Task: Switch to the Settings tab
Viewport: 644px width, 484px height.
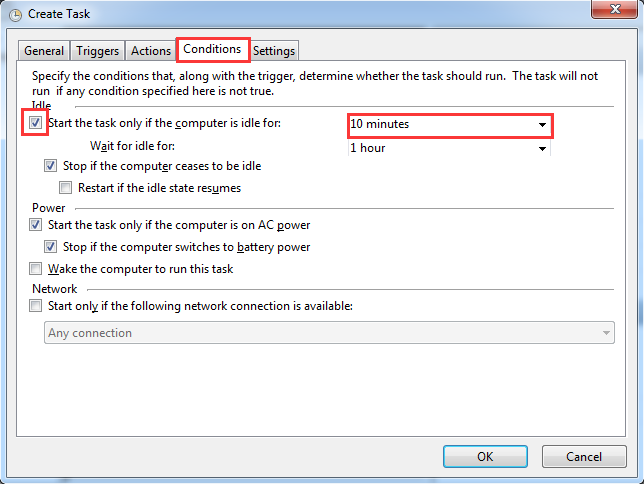Action: [274, 51]
